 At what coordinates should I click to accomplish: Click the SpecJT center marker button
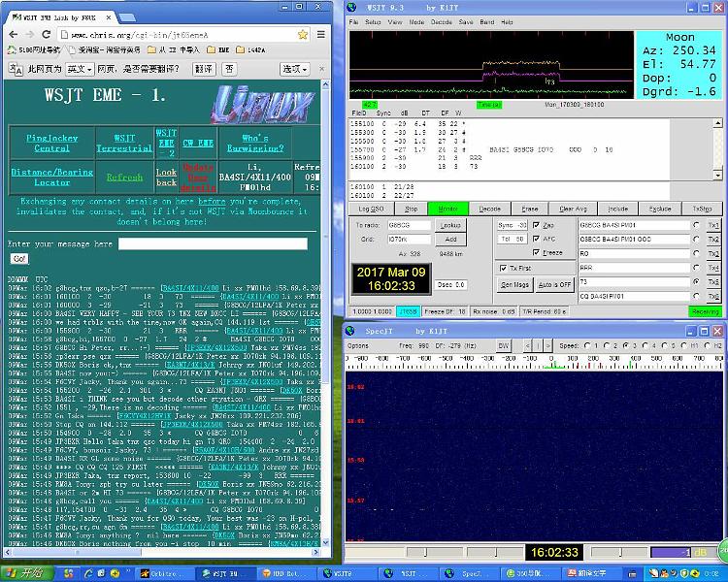click(x=538, y=345)
